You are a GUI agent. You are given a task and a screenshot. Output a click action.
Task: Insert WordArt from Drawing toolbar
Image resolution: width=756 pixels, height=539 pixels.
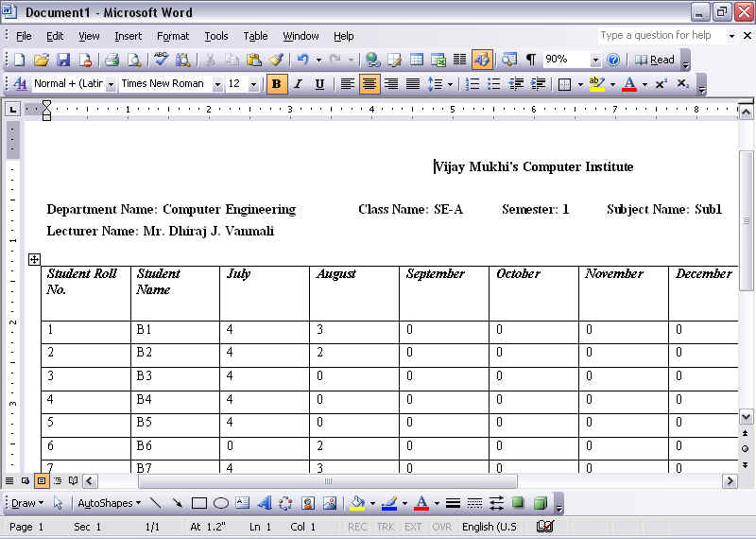click(264, 503)
